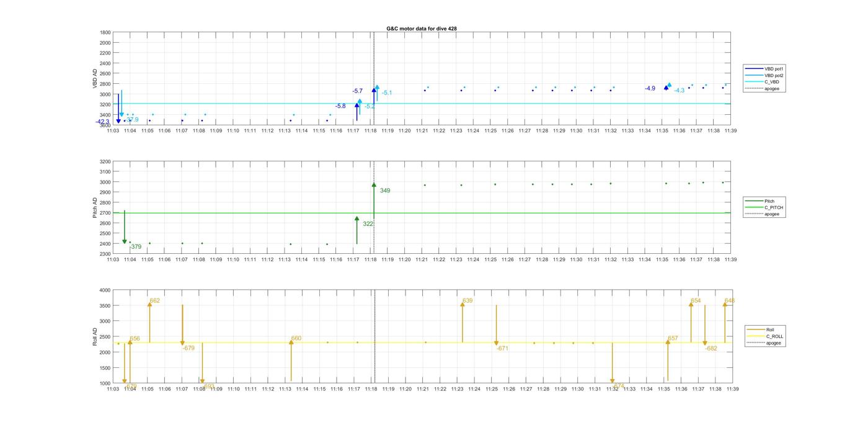
Task: Click the '-4.3' annotation in VBD plot
Action: point(680,91)
